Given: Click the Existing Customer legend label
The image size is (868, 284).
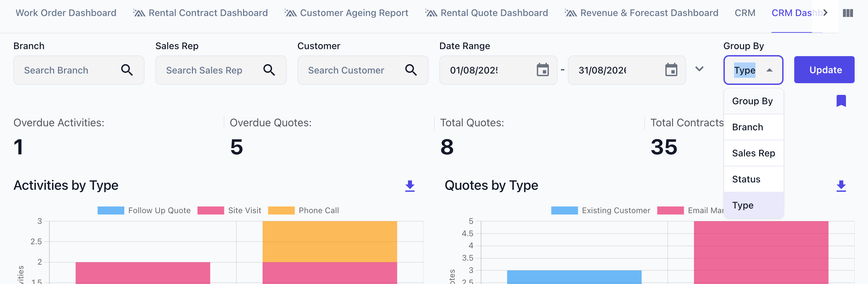Looking at the screenshot, I should click(x=616, y=210).
